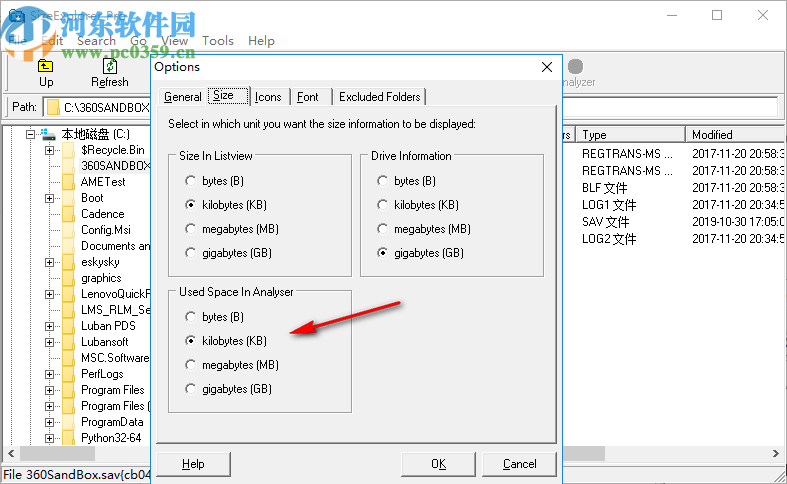Switch to the General tab
This screenshot has width=787, height=484.
183,97
